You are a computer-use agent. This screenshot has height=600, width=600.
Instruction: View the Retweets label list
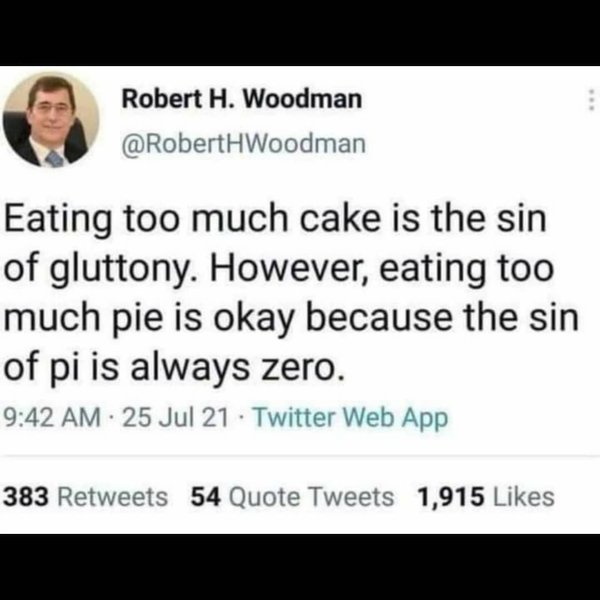click(117, 496)
